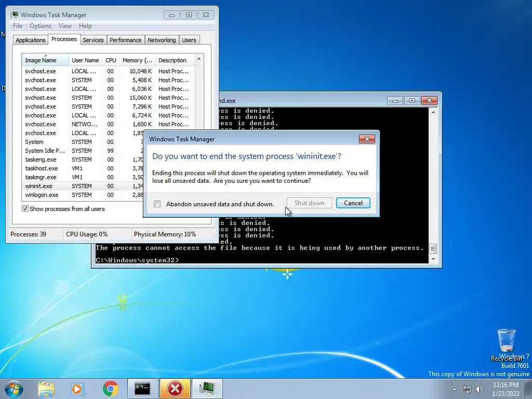Select the taskeng.exe process row
Screen dimensions: 532x399
pyautogui.click(x=83, y=159)
